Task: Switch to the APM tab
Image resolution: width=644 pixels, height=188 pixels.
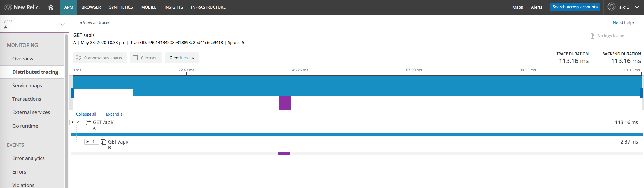Action: (69, 7)
